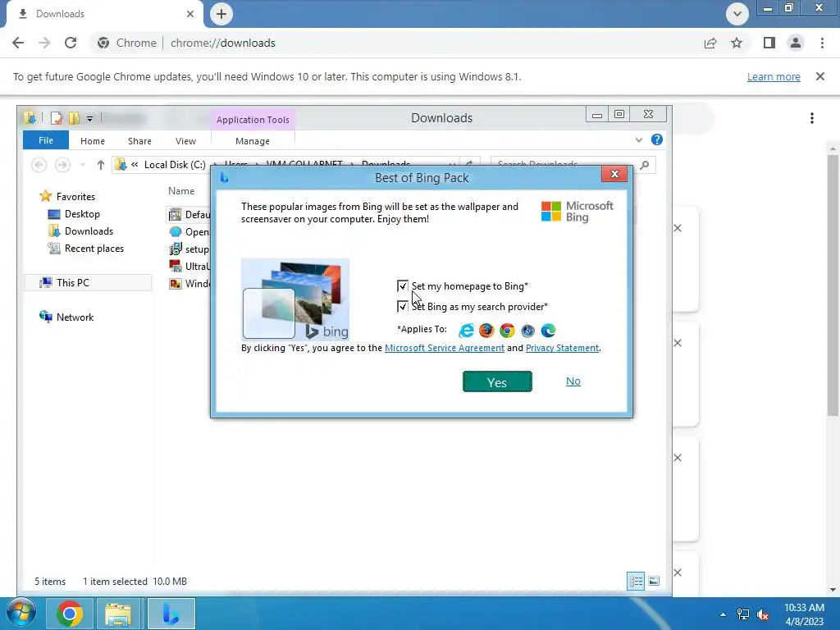Click the Edge icon under Applies To

click(x=548, y=330)
